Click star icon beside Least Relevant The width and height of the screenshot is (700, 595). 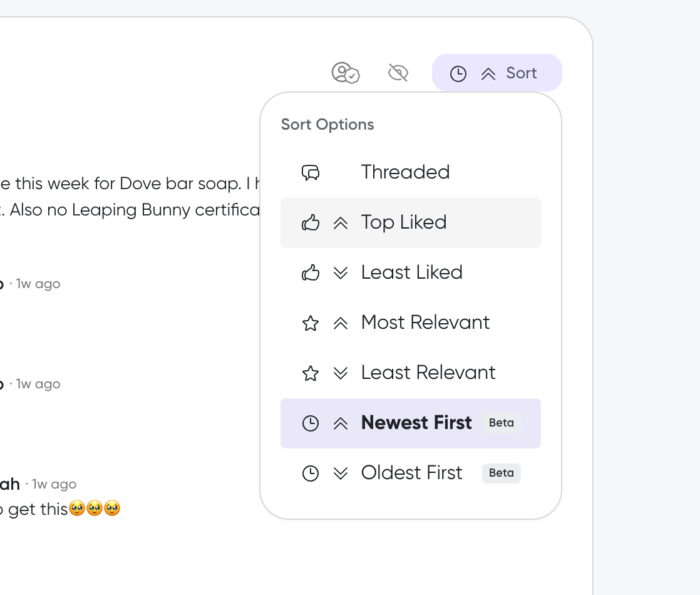click(x=311, y=373)
